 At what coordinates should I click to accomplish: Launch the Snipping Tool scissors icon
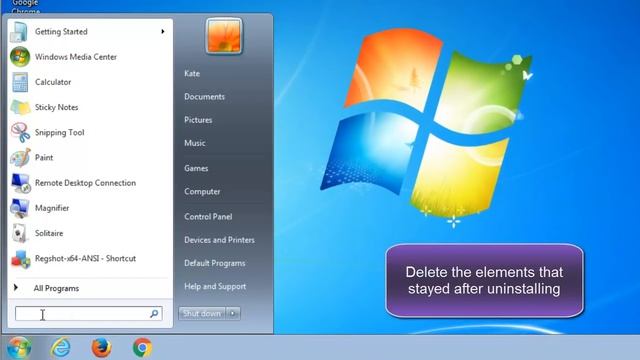[20, 132]
